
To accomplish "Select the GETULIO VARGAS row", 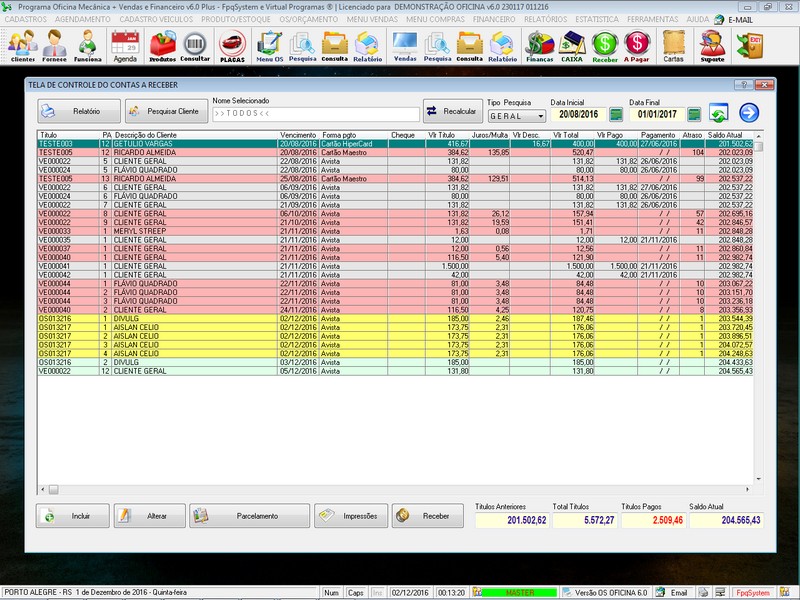I will pyautogui.click(x=395, y=144).
